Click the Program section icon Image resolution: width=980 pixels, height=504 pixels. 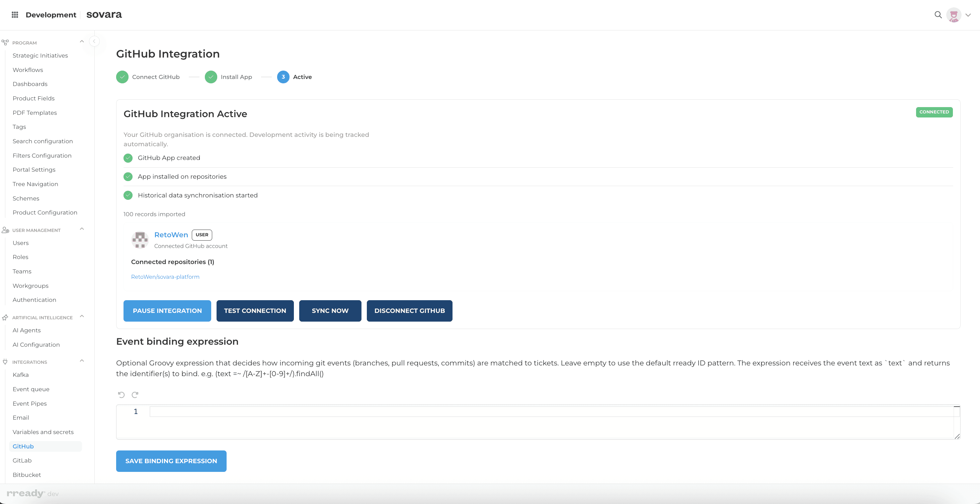[5, 42]
